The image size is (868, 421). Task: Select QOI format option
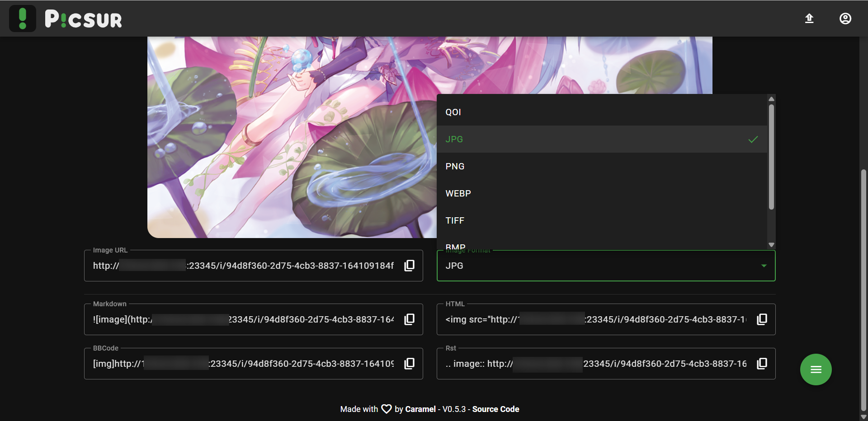click(x=453, y=112)
